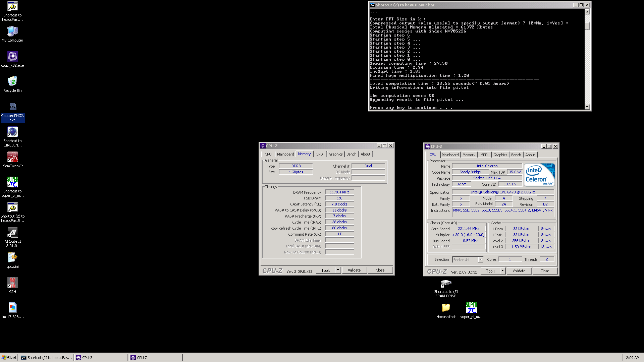
Task: Open CPU tab in the CPU-Z Memory-tab window
Action: point(268,154)
